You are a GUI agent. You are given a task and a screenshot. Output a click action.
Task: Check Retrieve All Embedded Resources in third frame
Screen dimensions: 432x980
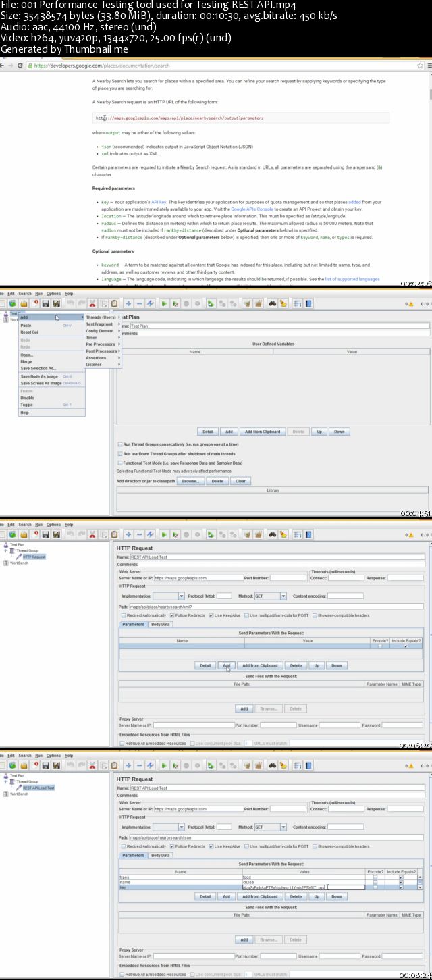122,743
